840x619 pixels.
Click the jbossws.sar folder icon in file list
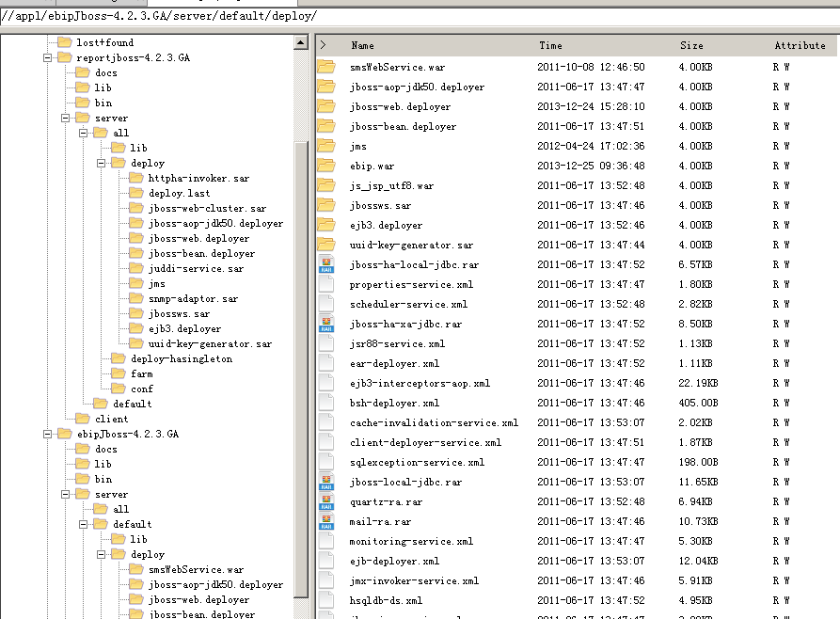pyautogui.click(x=325, y=205)
